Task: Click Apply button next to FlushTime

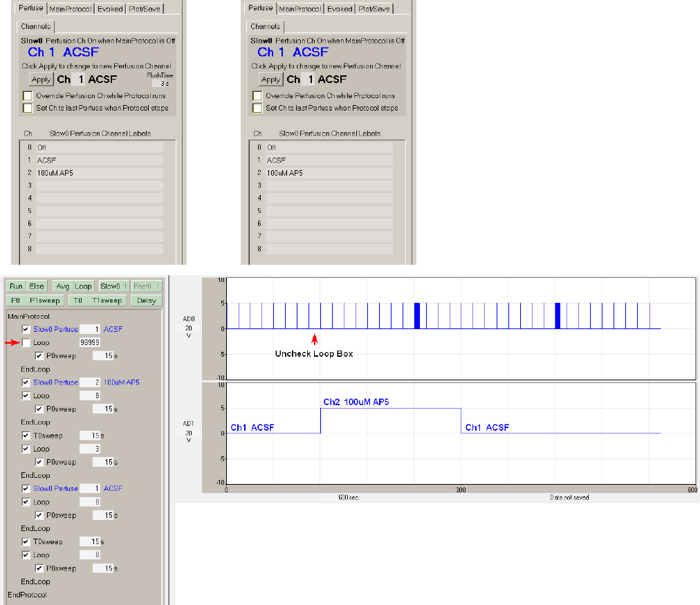Action: (x=41, y=80)
